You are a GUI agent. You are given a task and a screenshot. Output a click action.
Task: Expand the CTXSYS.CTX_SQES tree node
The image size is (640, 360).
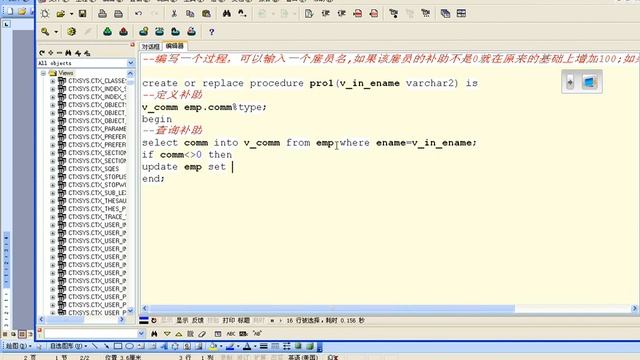pos(53,169)
